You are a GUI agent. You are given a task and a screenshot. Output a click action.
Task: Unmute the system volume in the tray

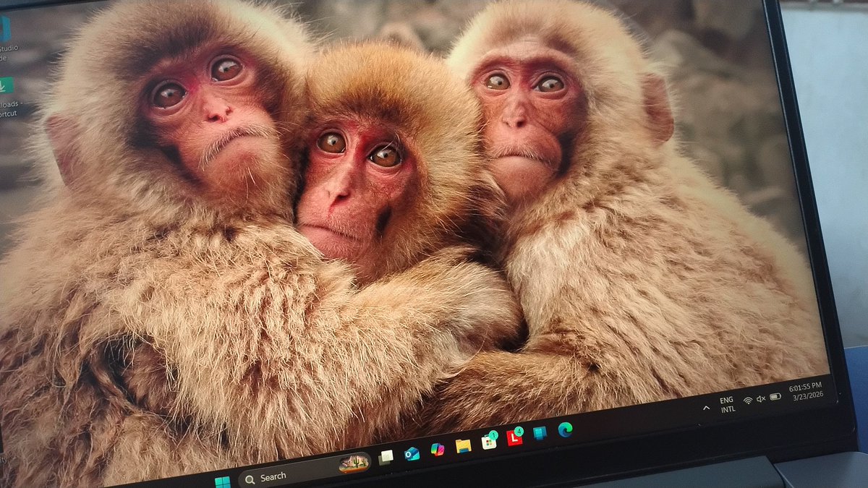coord(760,399)
